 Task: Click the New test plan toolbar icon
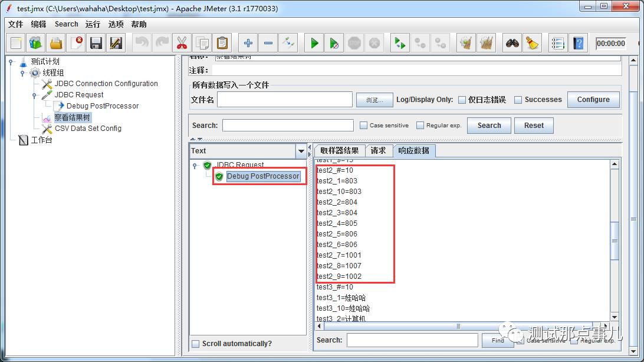[x=15, y=42]
